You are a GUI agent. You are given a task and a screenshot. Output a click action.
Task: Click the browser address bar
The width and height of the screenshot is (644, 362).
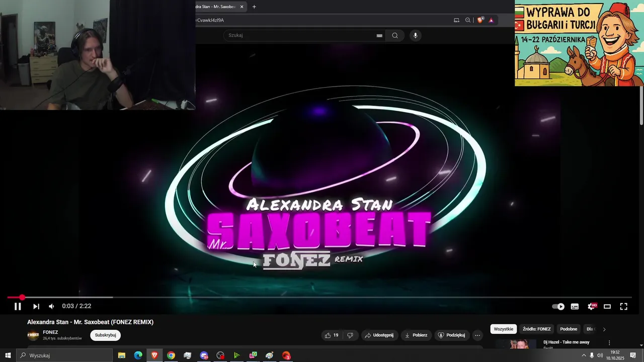(322, 20)
